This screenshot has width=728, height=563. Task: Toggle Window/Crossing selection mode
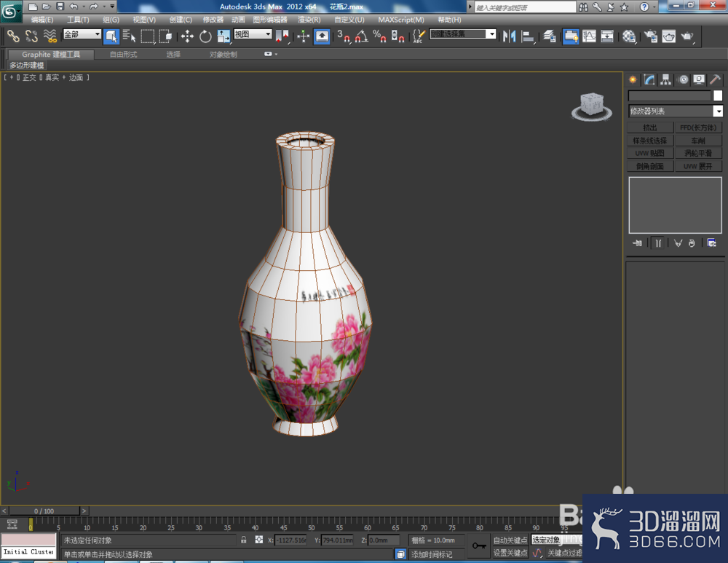point(165,36)
